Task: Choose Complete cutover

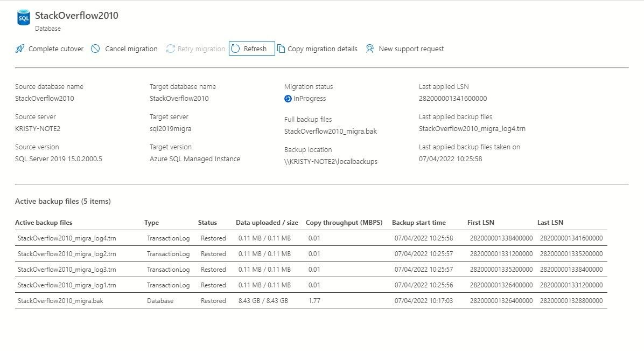Action: 50,49
